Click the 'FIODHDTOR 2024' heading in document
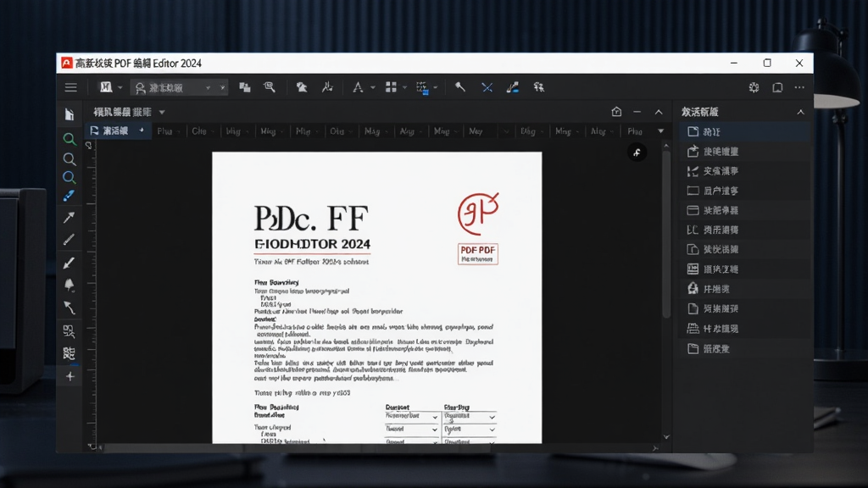 point(312,244)
